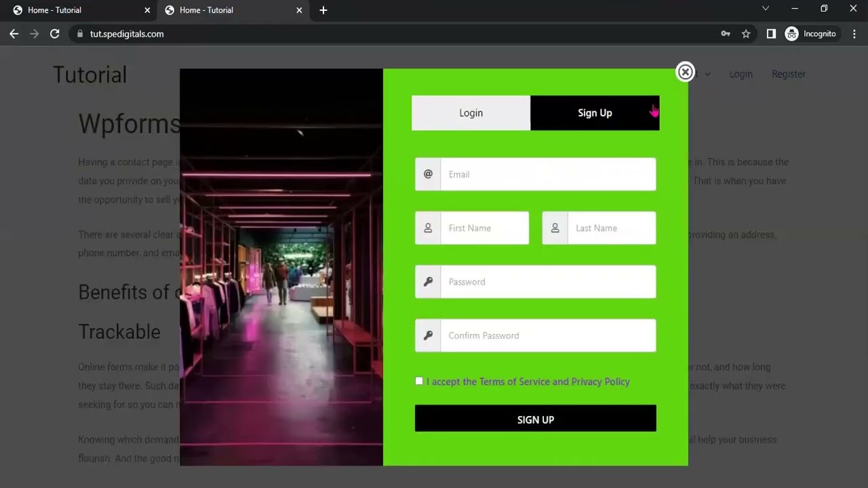
Task: Click the person icon beside First Name
Action: tap(428, 228)
